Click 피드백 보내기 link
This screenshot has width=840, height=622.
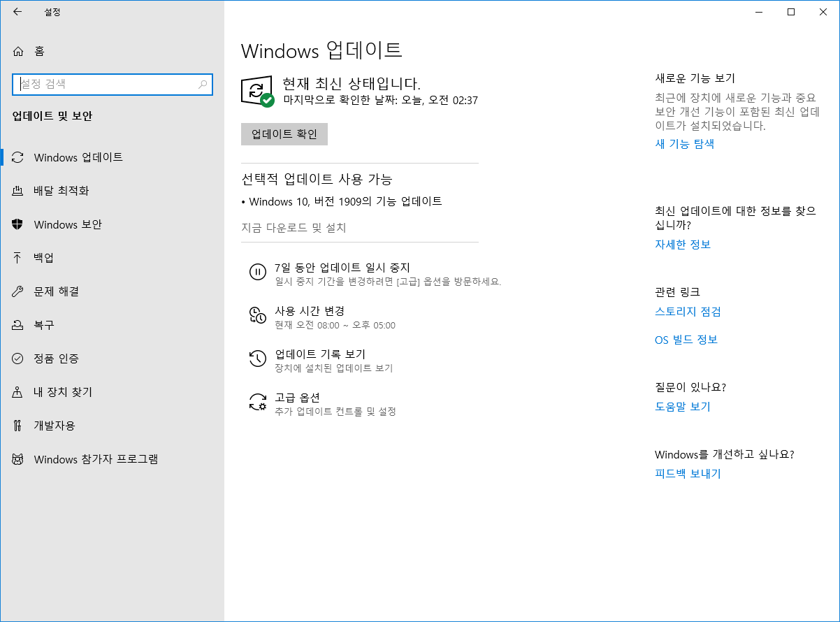(688, 474)
